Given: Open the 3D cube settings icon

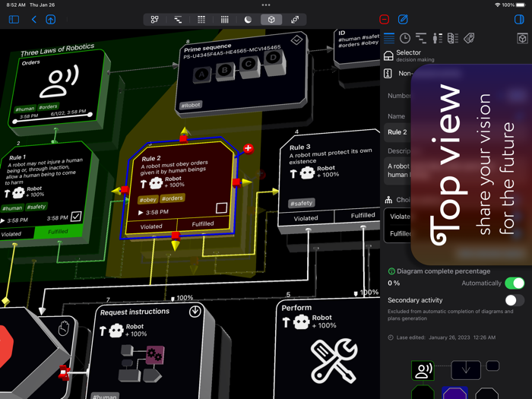Looking at the screenshot, I should tap(522, 38).
